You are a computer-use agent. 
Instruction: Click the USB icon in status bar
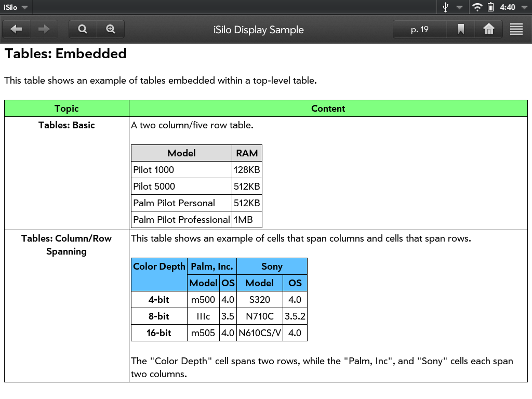point(445,7)
